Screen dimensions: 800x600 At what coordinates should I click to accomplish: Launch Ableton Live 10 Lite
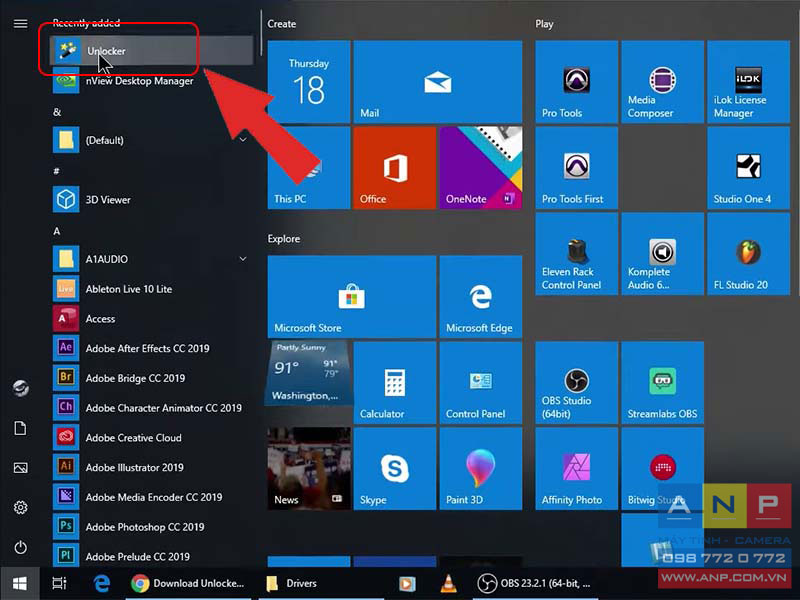152,289
